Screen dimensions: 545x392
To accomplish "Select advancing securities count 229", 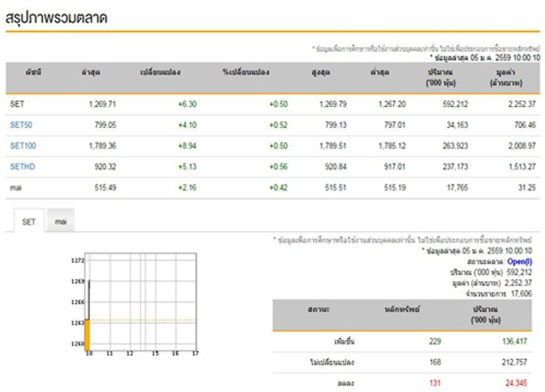I will (x=435, y=341).
